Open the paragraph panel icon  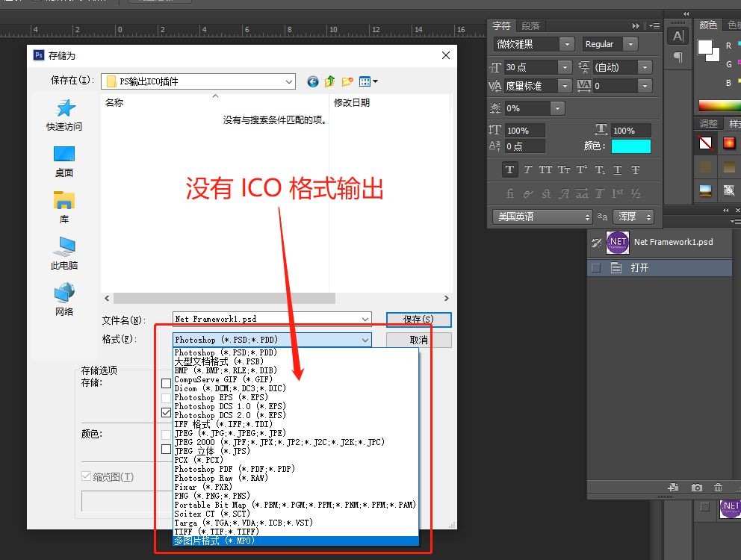[x=678, y=57]
